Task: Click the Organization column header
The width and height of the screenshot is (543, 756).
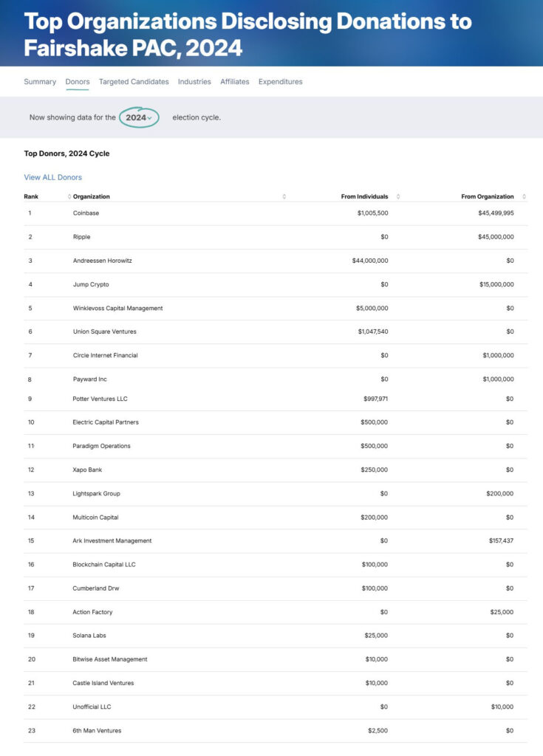Action: pyautogui.click(x=91, y=196)
